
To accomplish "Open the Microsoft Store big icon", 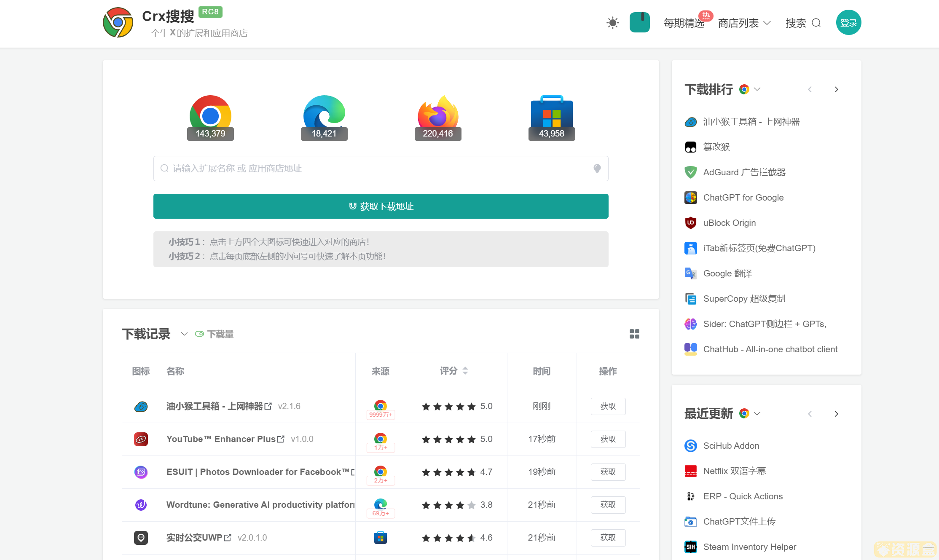I will coord(552,117).
